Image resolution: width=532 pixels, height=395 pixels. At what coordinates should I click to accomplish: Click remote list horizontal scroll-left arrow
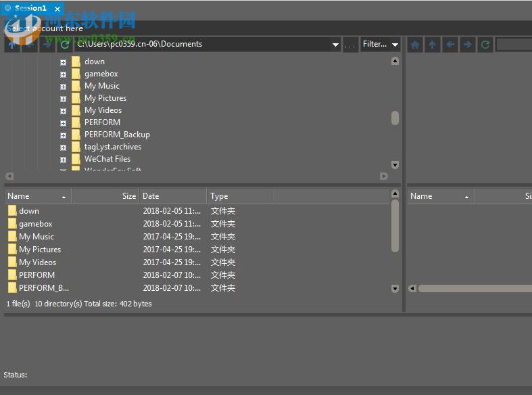[x=412, y=289]
